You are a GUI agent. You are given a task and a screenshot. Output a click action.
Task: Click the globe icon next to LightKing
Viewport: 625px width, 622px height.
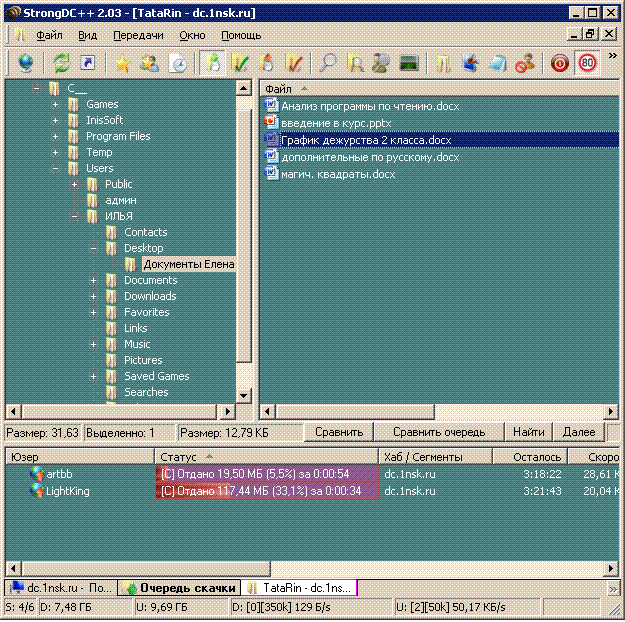coord(37,491)
